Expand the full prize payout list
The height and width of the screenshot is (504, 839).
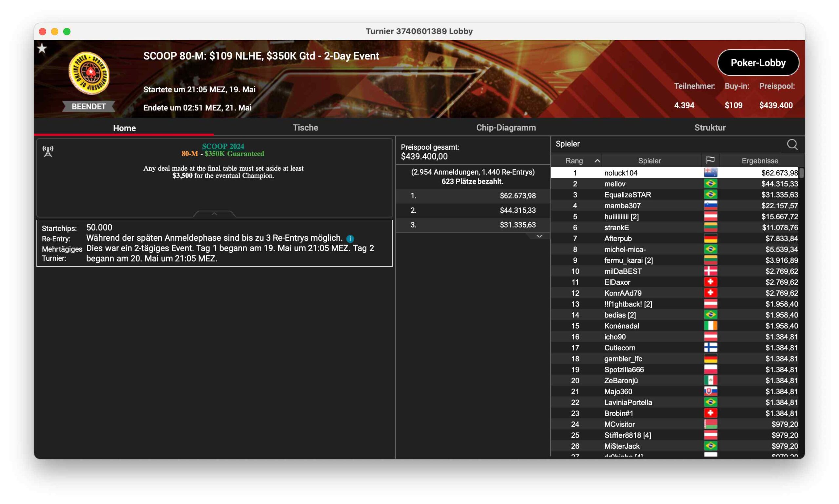coord(539,236)
